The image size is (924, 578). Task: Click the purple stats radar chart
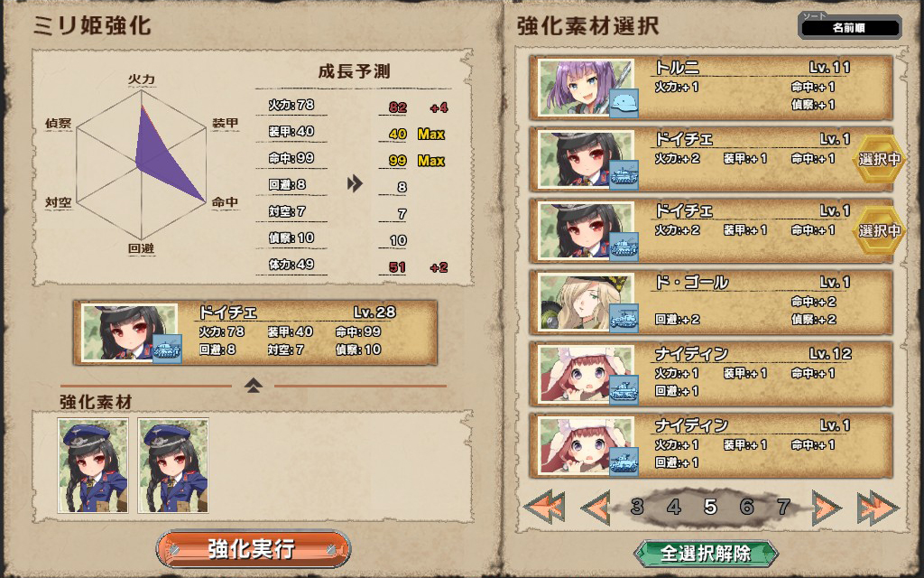pyautogui.click(x=142, y=163)
